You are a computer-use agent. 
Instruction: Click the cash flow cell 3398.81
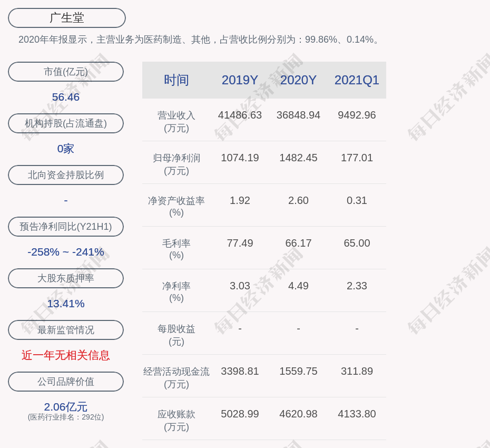click(240, 371)
